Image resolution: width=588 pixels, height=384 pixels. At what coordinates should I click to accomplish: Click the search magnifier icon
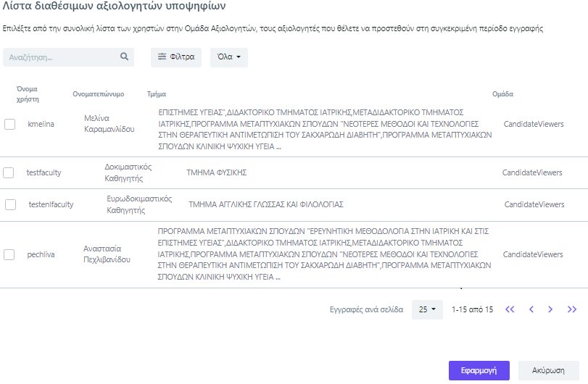(x=124, y=57)
